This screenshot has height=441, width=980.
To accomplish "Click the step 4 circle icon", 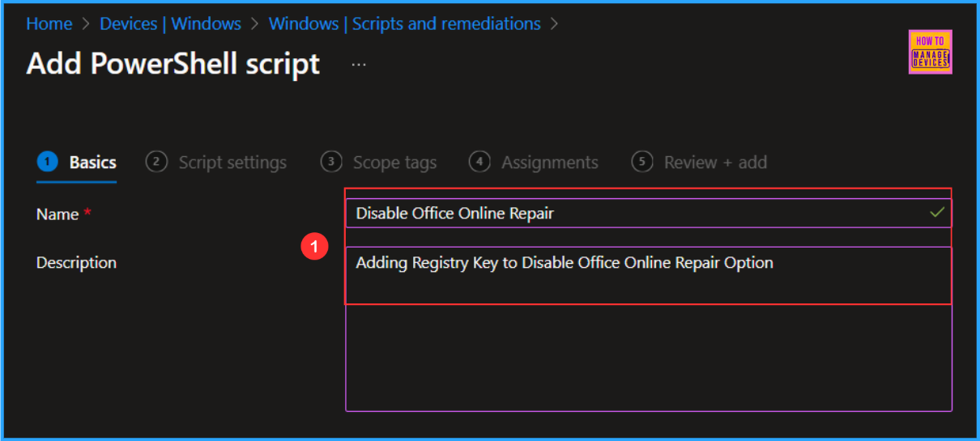I will pos(479,162).
